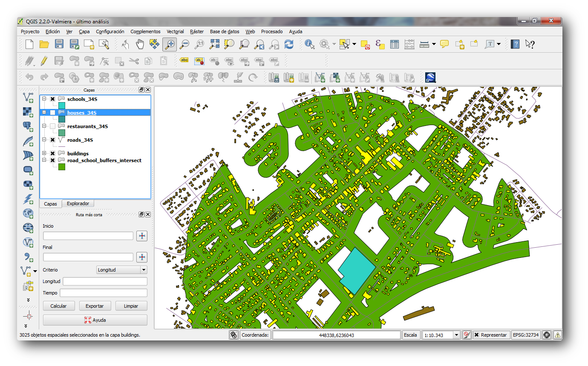Image resolution: width=588 pixels, height=366 pixels.
Task: Click the Coordenada input field
Action: 336,335
